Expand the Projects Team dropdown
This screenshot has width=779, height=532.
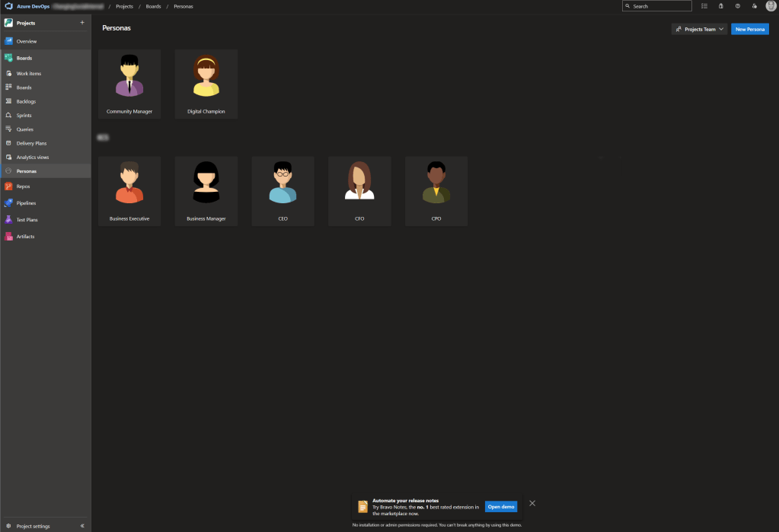(x=698, y=28)
